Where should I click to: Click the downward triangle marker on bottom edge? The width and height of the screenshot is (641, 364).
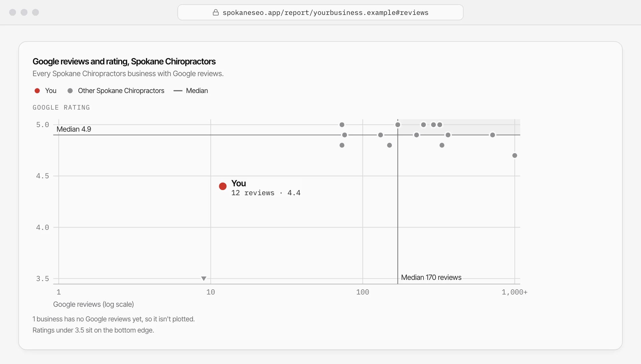(x=204, y=278)
